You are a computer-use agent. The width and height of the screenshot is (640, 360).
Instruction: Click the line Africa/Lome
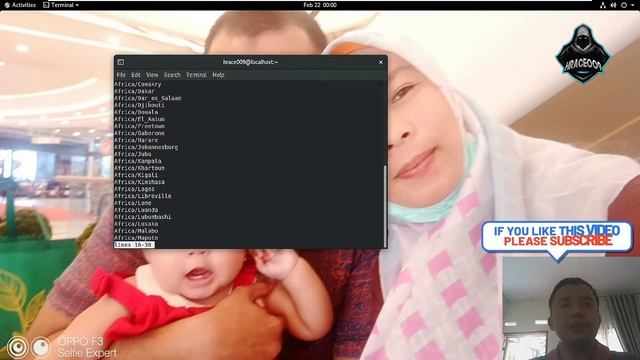[133, 203]
